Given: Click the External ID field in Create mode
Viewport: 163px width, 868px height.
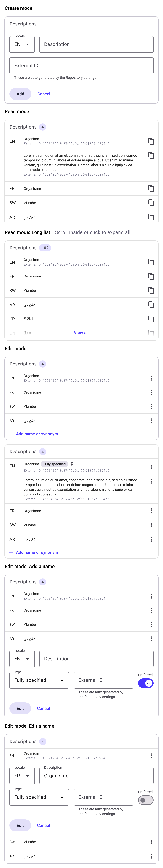Looking at the screenshot, I should point(81,66).
